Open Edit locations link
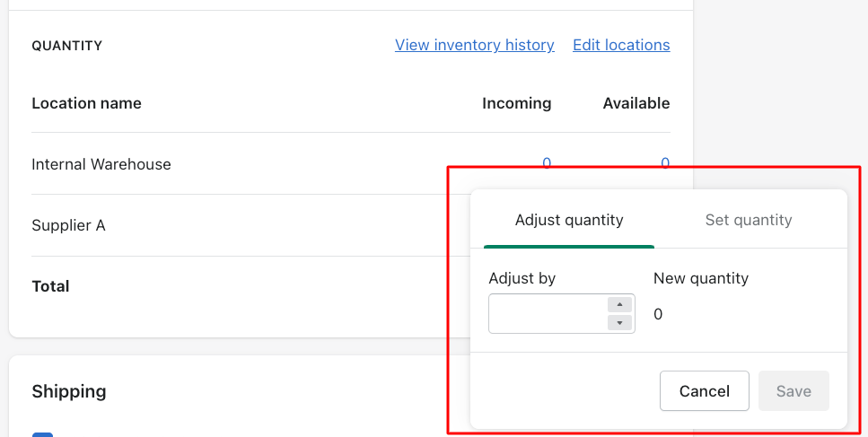The height and width of the screenshot is (437, 868). coord(621,45)
